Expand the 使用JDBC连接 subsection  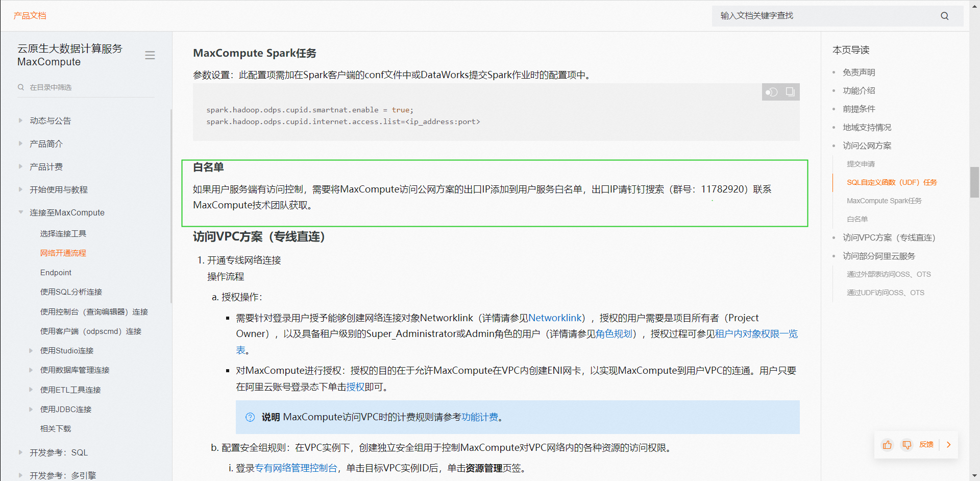point(31,410)
